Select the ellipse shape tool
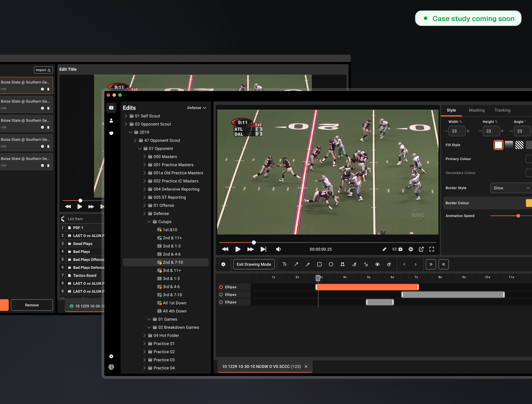 (x=331, y=264)
